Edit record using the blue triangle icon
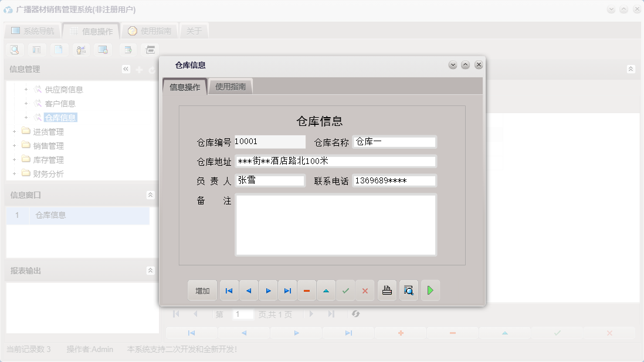Image resolution: width=644 pixels, height=362 pixels. click(326, 290)
